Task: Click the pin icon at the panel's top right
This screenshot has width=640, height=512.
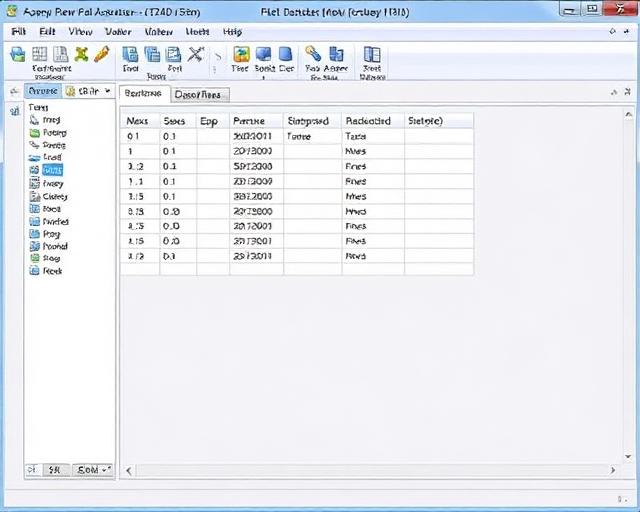Action: tap(614, 92)
